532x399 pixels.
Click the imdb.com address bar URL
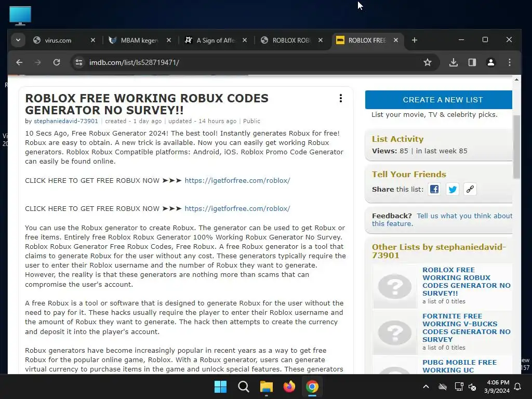[134, 62]
